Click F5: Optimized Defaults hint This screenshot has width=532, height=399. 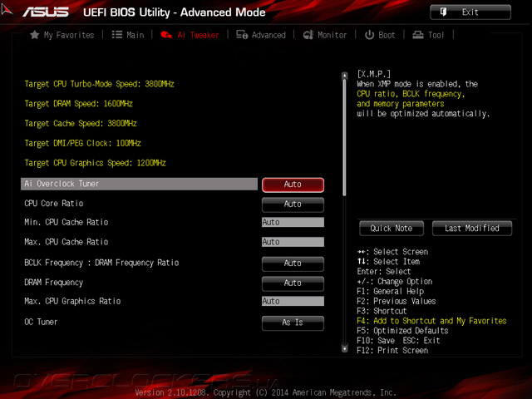click(x=402, y=331)
